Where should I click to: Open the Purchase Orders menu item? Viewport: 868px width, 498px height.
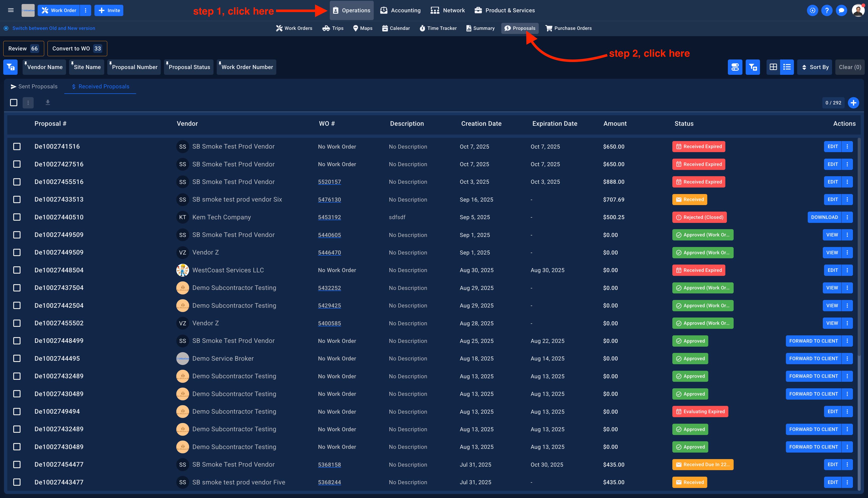click(568, 28)
